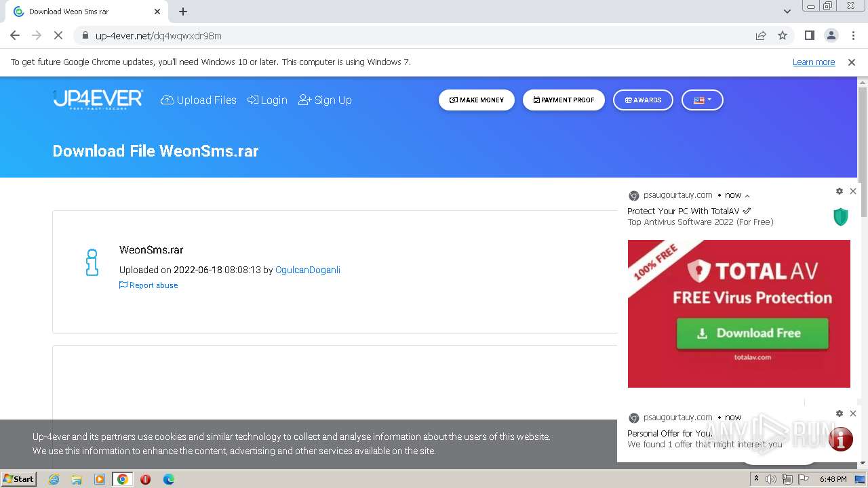Image resolution: width=868 pixels, height=488 pixels.
Task: Dismiss the Chrome update info bar
Action: tap(852, 62)
